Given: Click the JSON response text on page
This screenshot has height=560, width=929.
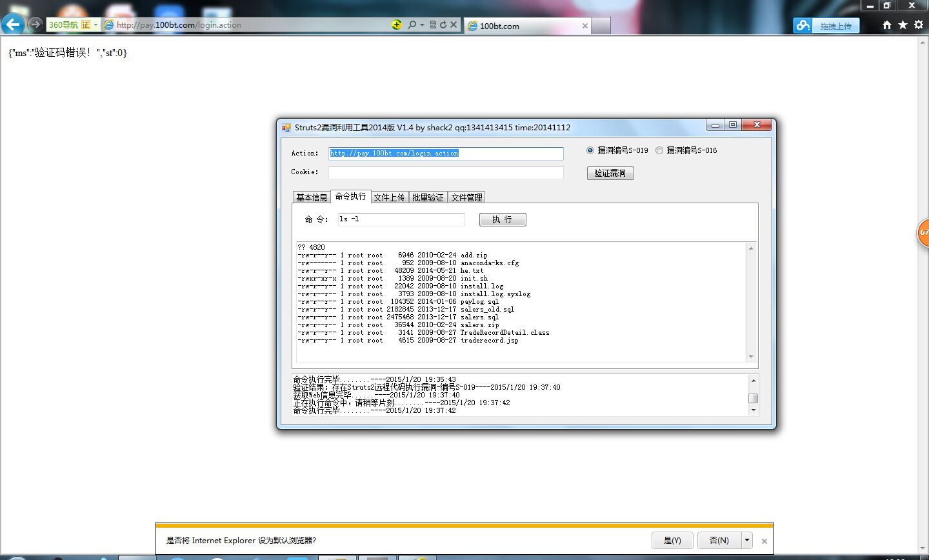Looking at the screenshot, I should click(x=68, y=53).
